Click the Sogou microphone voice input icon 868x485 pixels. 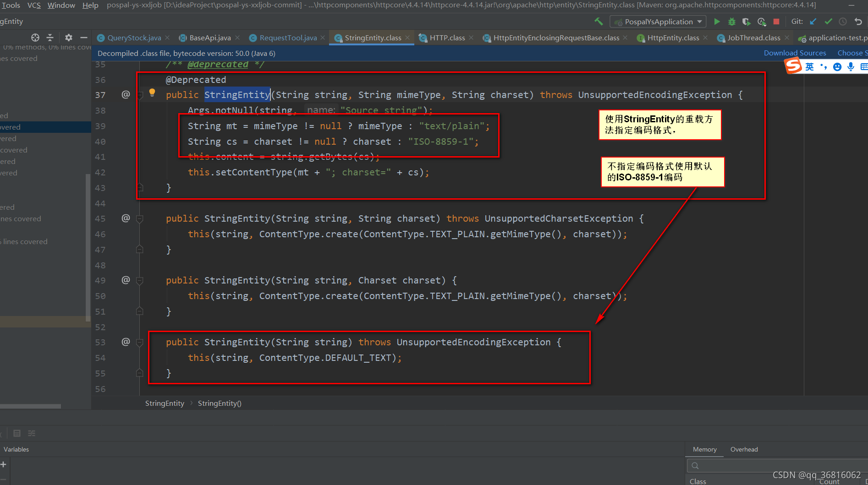coord(851,67)
